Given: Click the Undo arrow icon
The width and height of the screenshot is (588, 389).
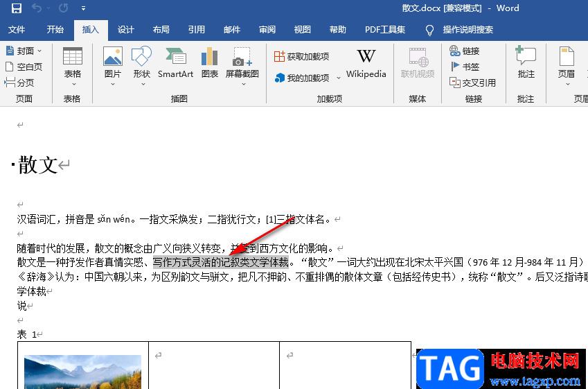Looking at the screenshot, I should (x=37, y=8).
